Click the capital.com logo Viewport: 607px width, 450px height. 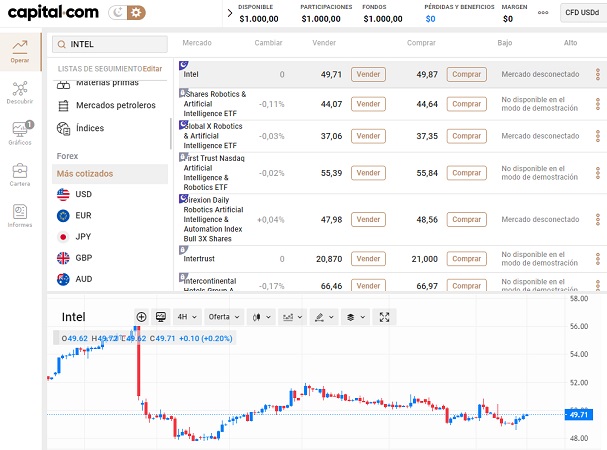coord(53,13)
